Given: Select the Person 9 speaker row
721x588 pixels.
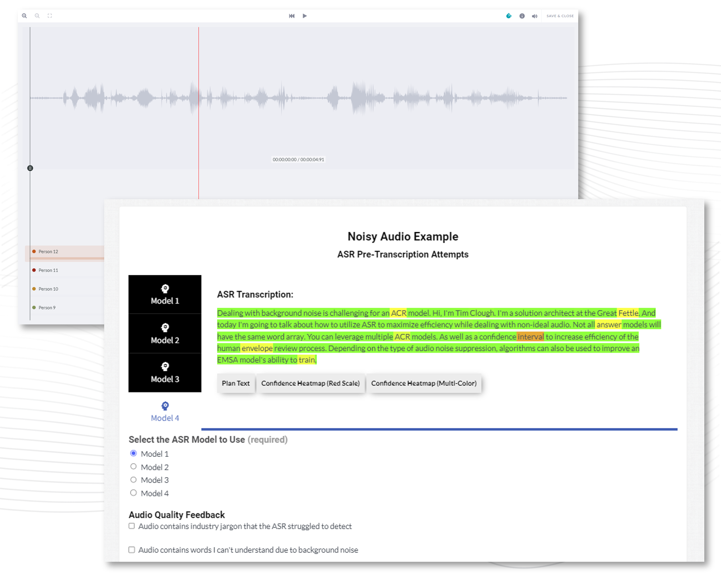Looking at the screenshot, I should 64,308.
